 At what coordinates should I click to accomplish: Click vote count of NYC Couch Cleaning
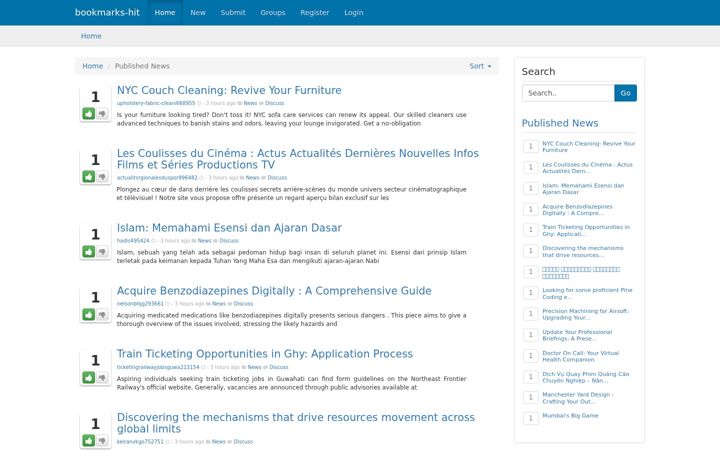click(x=95, y=97)
